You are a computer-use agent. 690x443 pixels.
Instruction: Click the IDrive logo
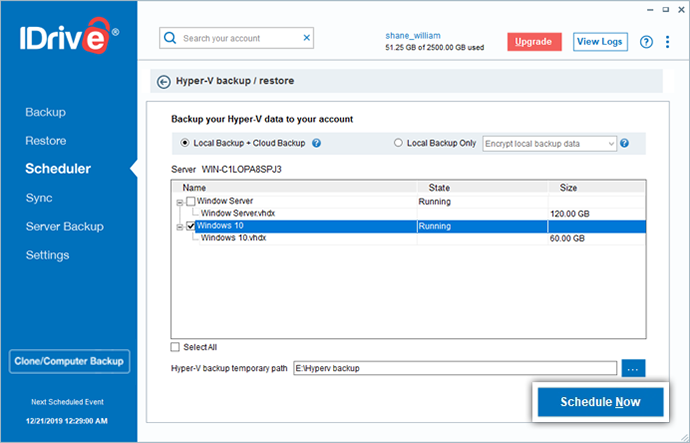[69, 36]
